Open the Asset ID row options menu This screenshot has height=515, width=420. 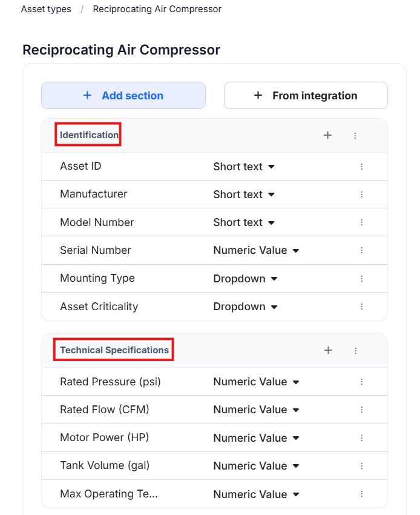coord(362,167)
